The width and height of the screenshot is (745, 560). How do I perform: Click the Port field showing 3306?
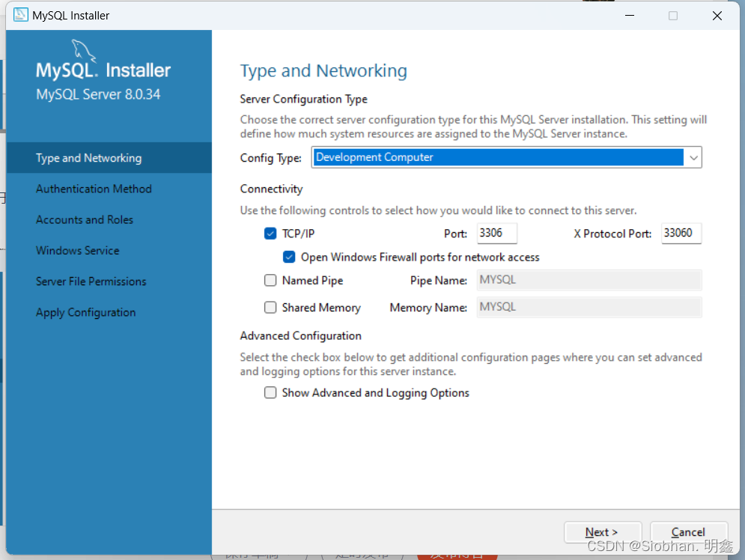coord(497,233)
